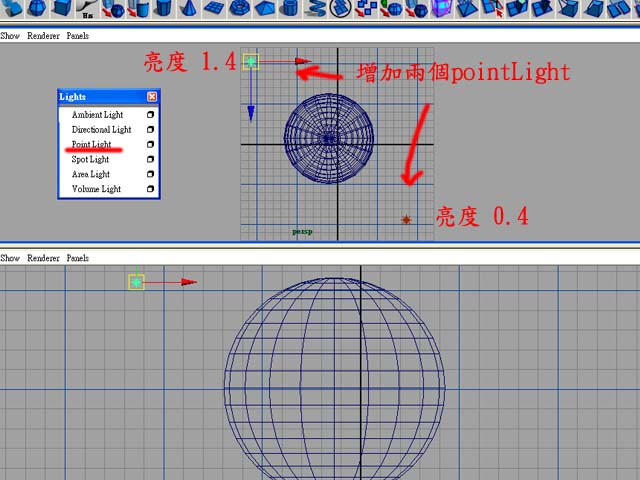Open Panels menu in upper viewport
The image size is (640, 480).
point(78,36)
